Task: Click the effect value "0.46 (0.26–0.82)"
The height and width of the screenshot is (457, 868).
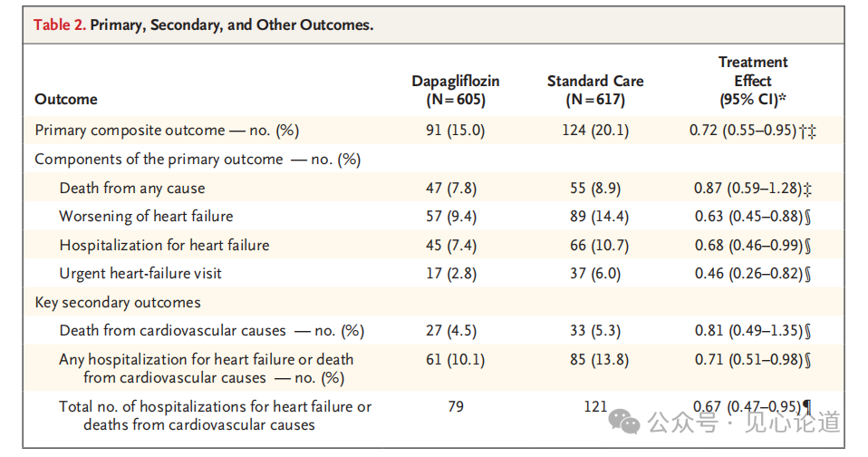Action: (746, 273)
